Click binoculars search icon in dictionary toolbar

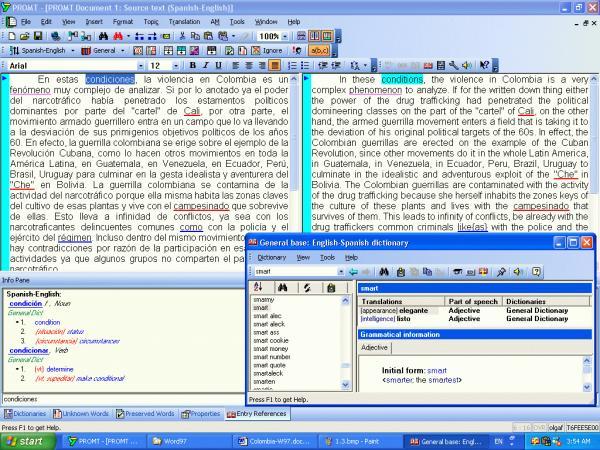384,272
